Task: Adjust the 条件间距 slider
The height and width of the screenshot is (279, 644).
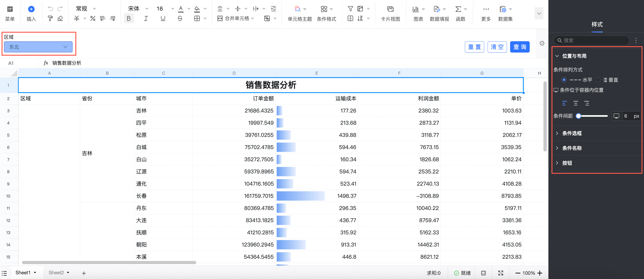Action: click(592, 116)
